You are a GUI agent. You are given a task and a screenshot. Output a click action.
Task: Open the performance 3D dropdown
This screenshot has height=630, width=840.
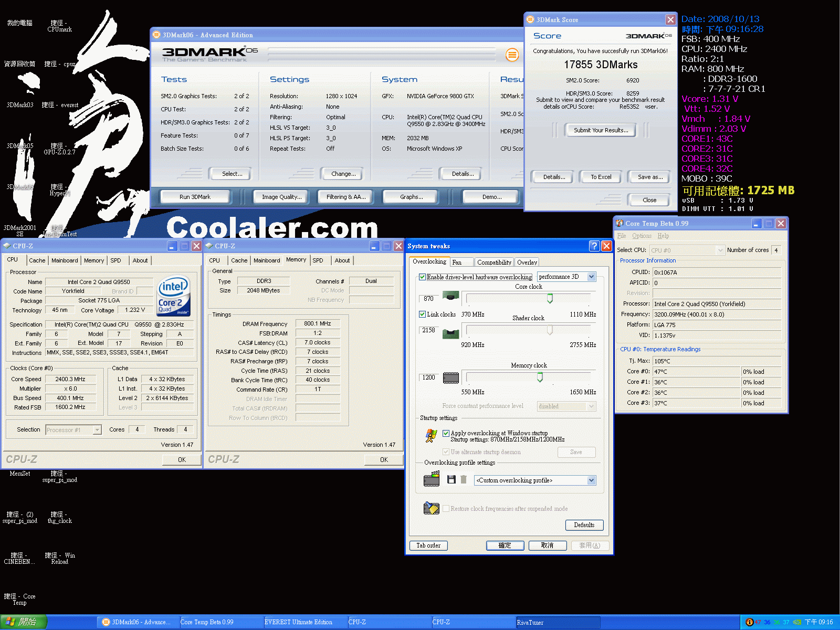coord(566,277)
